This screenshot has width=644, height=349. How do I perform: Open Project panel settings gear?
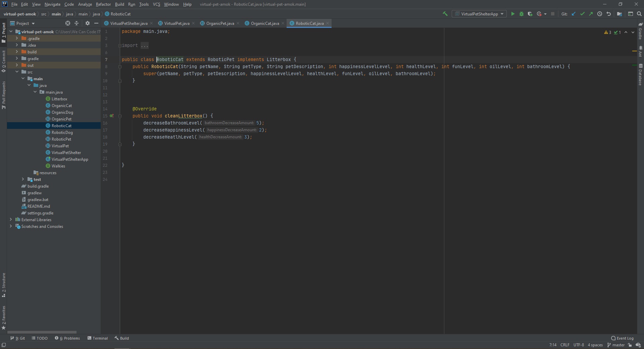tap(87, 23)
